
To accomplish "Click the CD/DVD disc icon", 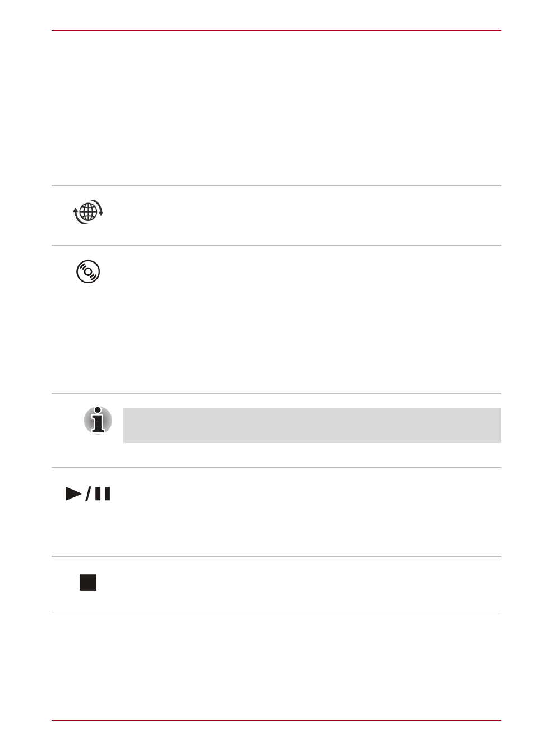I will [x=88, y=271].
